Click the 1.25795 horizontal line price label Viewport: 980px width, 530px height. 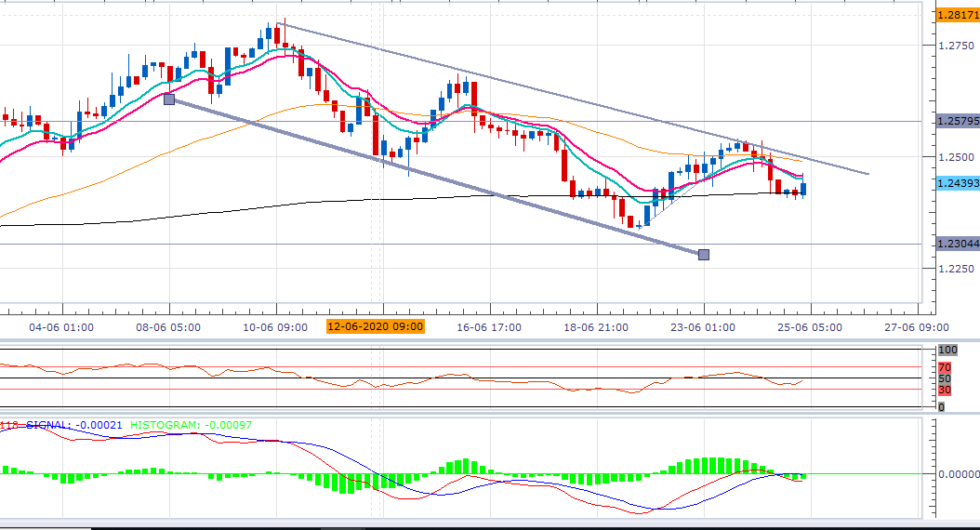pyautogui.click(x=958, y=121)
